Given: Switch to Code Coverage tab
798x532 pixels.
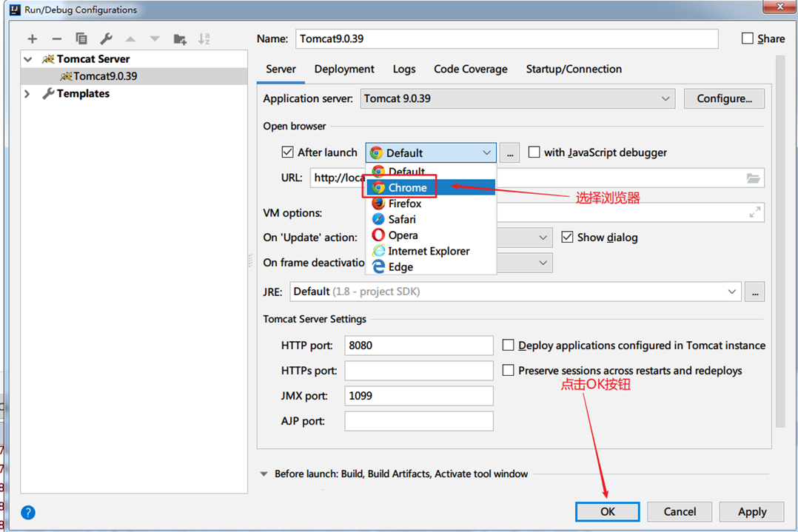Looking at the screenshot, I should [x=470, y=69].
